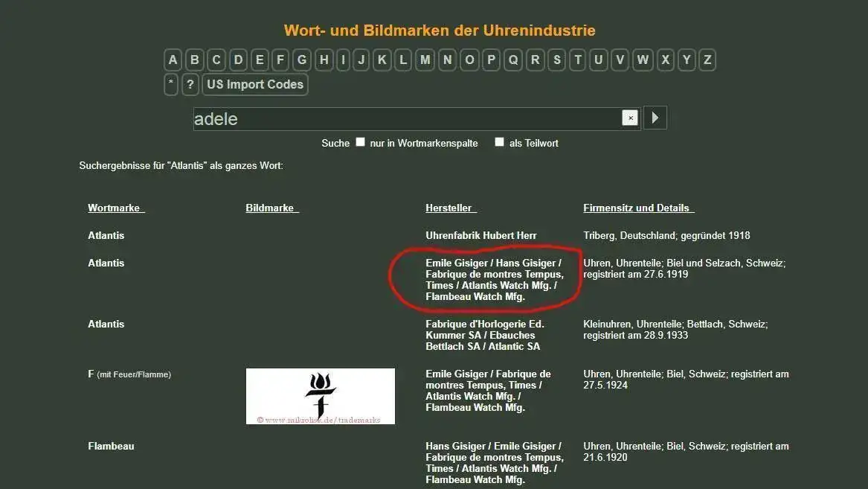
Task: Show trademarks starting with F
Action: point(280,60)
